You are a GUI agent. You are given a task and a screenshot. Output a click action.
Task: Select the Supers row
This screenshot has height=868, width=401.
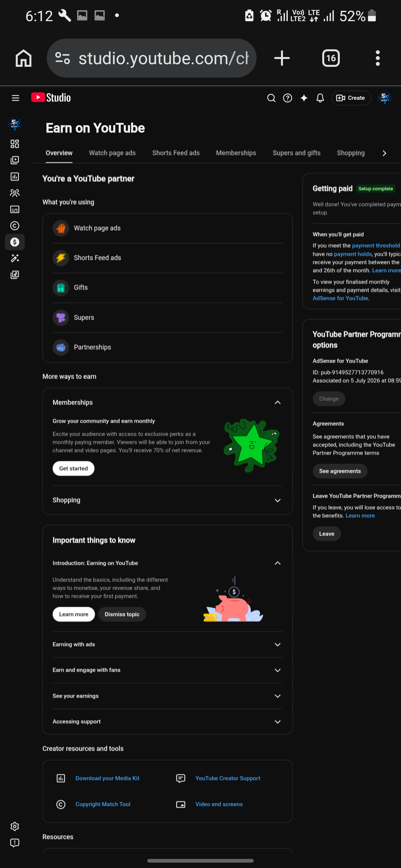[x=167, y=318]
